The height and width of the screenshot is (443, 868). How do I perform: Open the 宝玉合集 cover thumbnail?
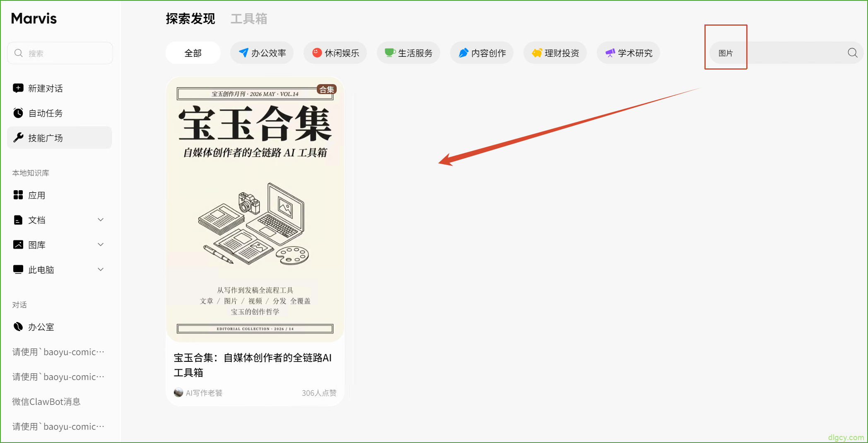click(x=255, y=210)
